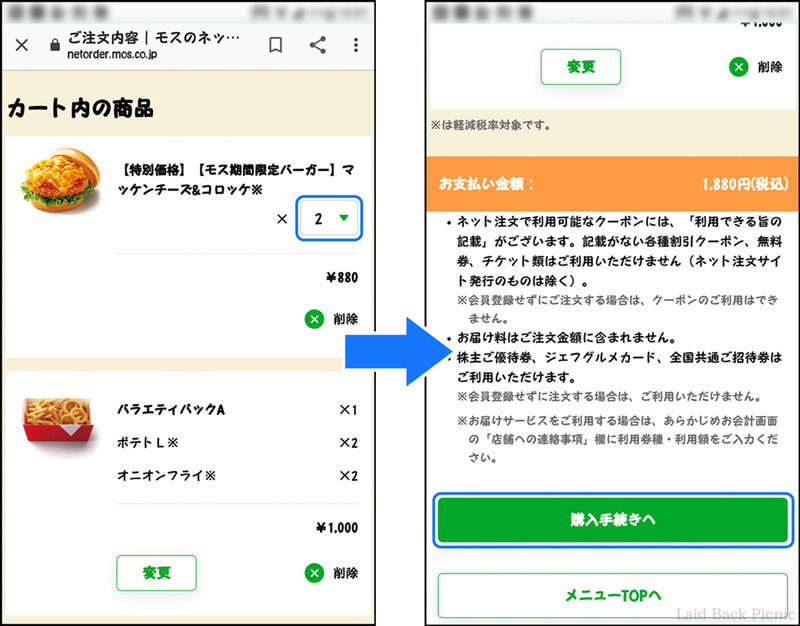Click the netorder.mos.co.jp URL text
This screenshot has width=800, height=626.
click(112, 54)
